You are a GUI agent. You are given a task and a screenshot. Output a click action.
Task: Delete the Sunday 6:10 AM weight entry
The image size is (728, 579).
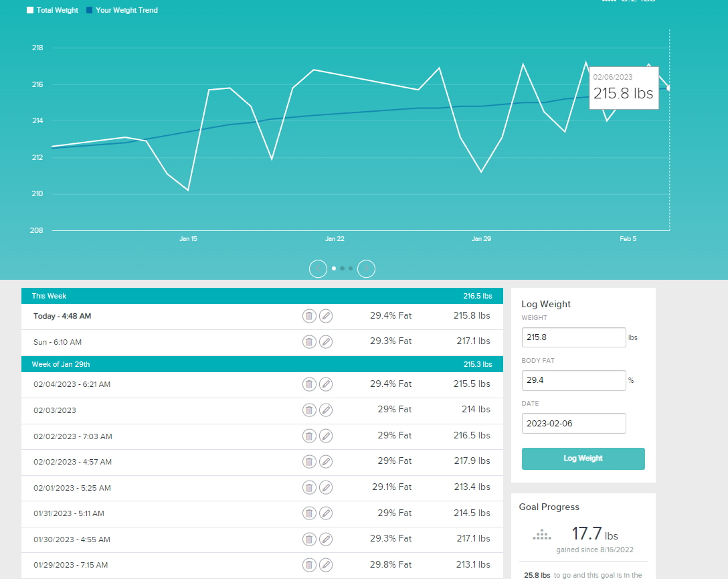click(x=308, y=342)
